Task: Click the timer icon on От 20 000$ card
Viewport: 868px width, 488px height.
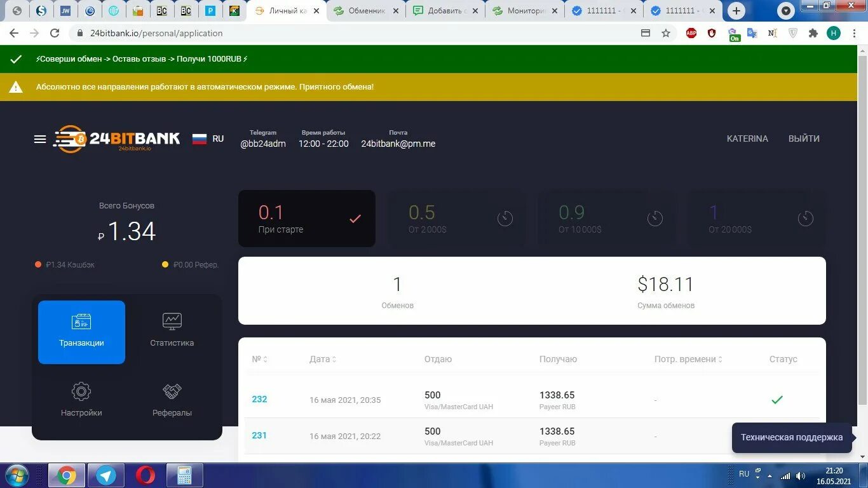Action: (805, 219)
